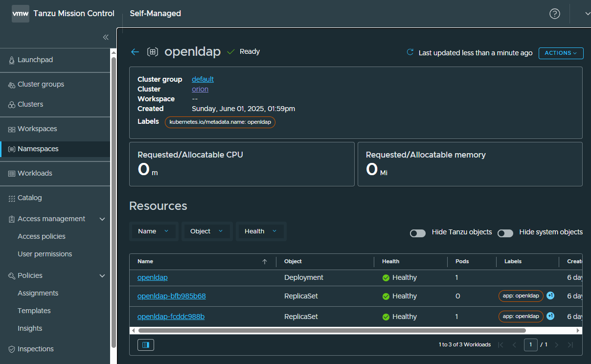Open Launchpad from the sidebar
591x364 pixels.
pyautogui.click(x=35, y=60)
